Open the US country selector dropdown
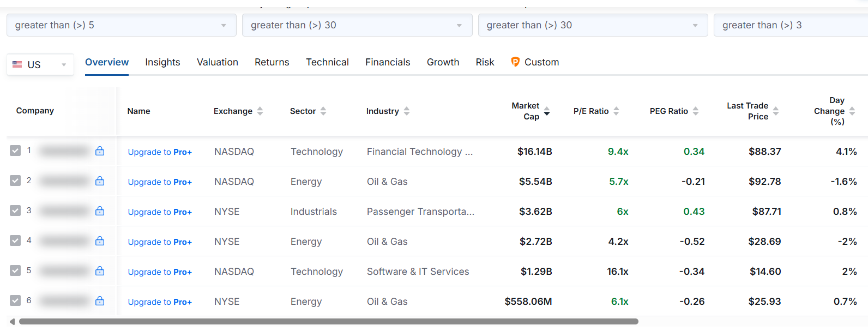The width and height of the screenshot is (868, 331). (40, 65)
